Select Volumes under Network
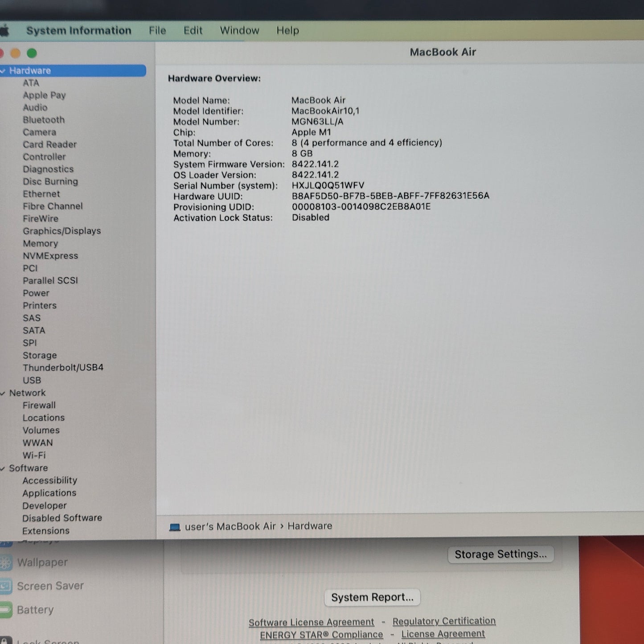644x644 pixels. pos(41,430)
